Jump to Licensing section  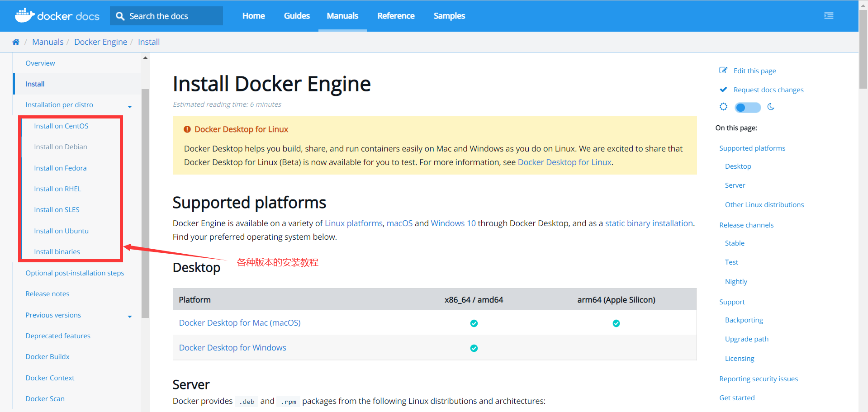pyautogui.click(x=740, y=359)
